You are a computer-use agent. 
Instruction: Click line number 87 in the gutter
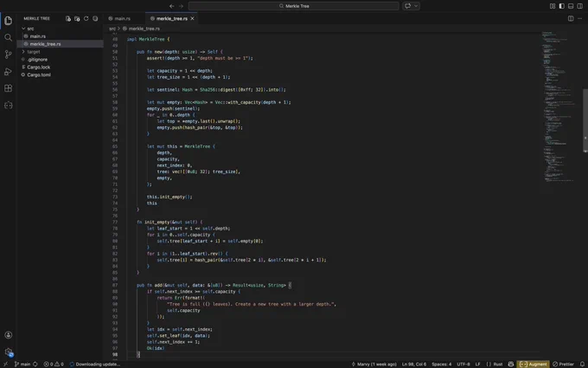115,286
